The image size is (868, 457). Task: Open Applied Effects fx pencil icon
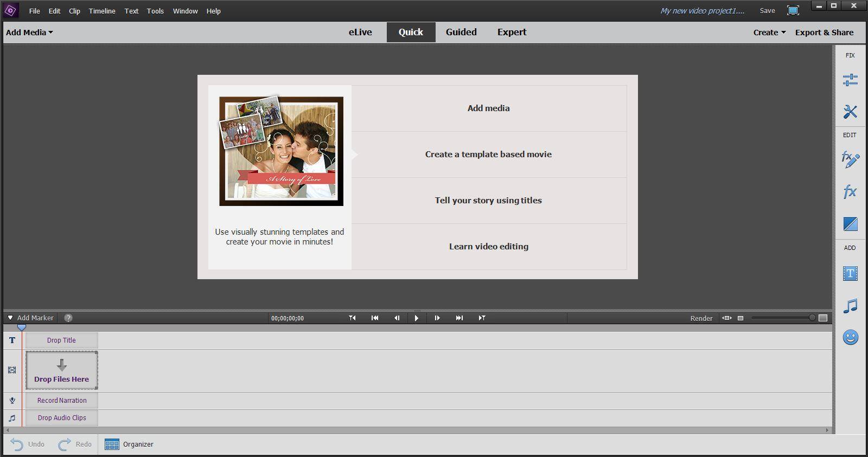pos(850,159)
